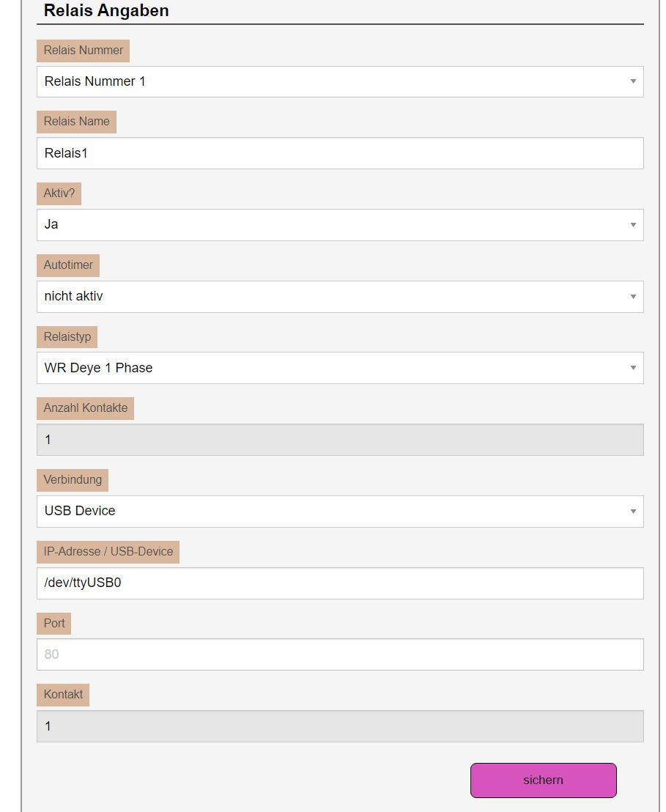This screenshot has width=666, height=812.
Task: Click the IP-Adresse / USB-Device label
Action: point(108,551)
